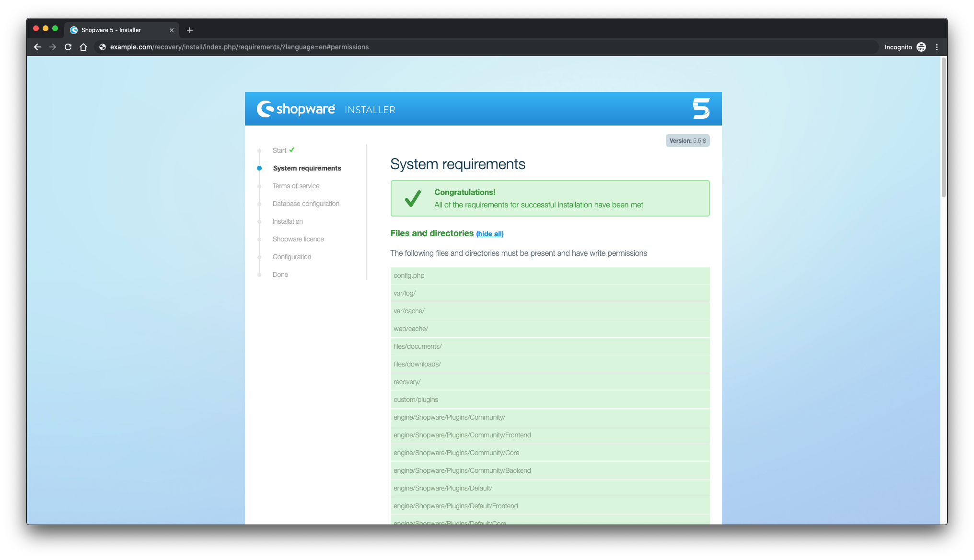Open Chrome's three-dot menu
Screen dimensions: 974x560
coord(937,47)
